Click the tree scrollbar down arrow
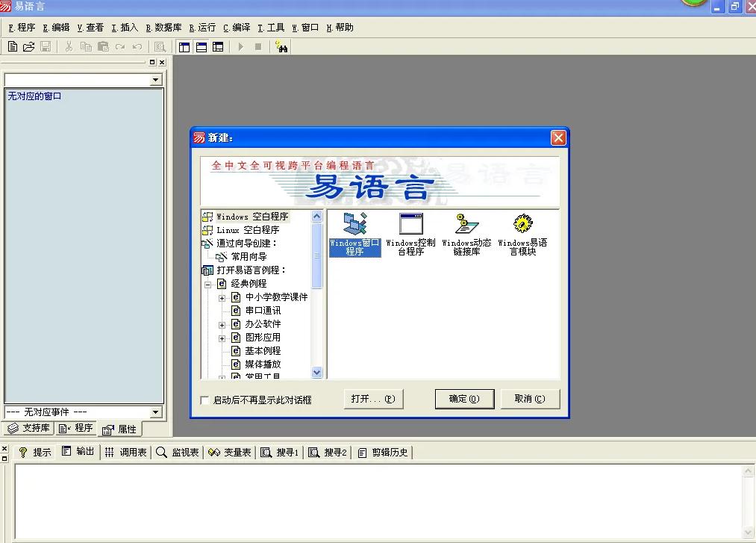756x543 pixels. tap(316, 373)
